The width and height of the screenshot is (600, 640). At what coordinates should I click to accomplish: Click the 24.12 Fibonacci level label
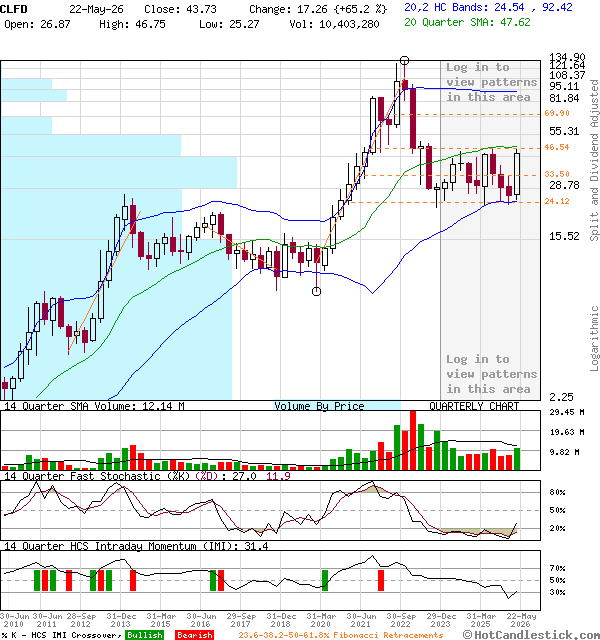[557, 201]
